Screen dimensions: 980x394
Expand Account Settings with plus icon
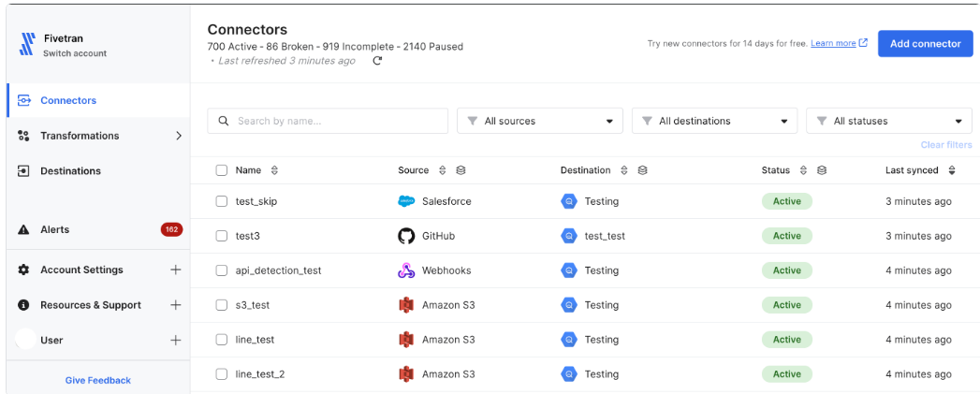pyautogui.click(x=176, y=270)
